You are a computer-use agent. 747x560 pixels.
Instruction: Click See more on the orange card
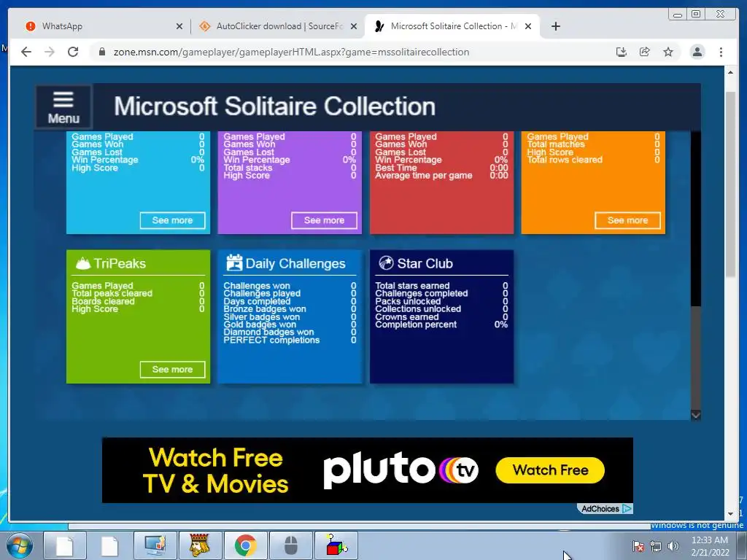point(627,220)
